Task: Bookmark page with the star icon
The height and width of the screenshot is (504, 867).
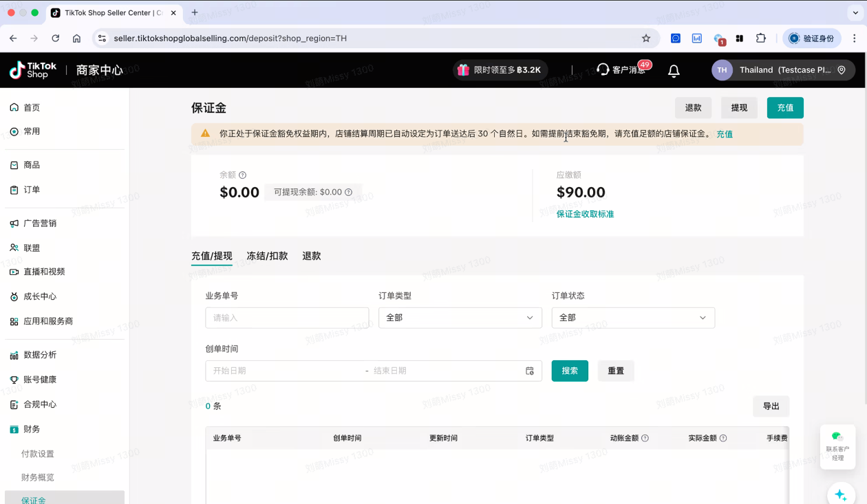Action: pos(645,39)
